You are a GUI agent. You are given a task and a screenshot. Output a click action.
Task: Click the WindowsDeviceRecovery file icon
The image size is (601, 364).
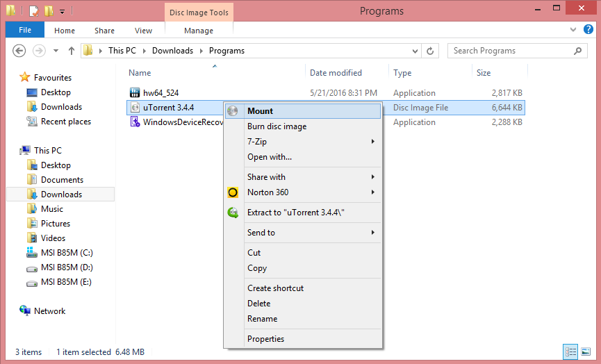[135, 122]
